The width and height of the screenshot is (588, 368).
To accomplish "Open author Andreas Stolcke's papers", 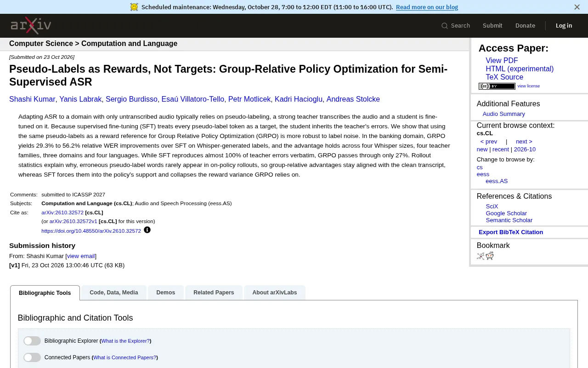I will click(x=353, y=99).
